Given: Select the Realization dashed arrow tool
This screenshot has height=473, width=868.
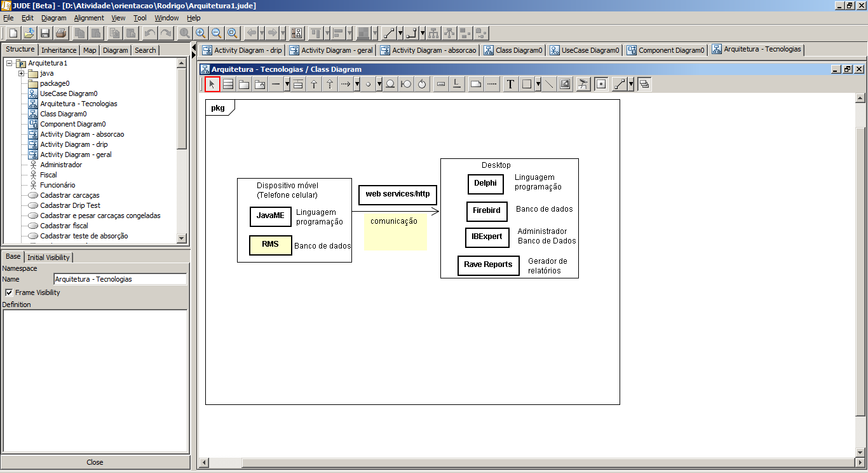Looking at the screenshot, I should (330, 84).
